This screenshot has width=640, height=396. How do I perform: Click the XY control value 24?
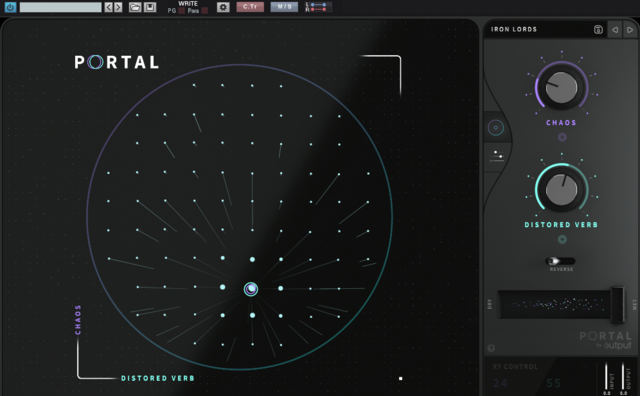click(x=500, y=383)
